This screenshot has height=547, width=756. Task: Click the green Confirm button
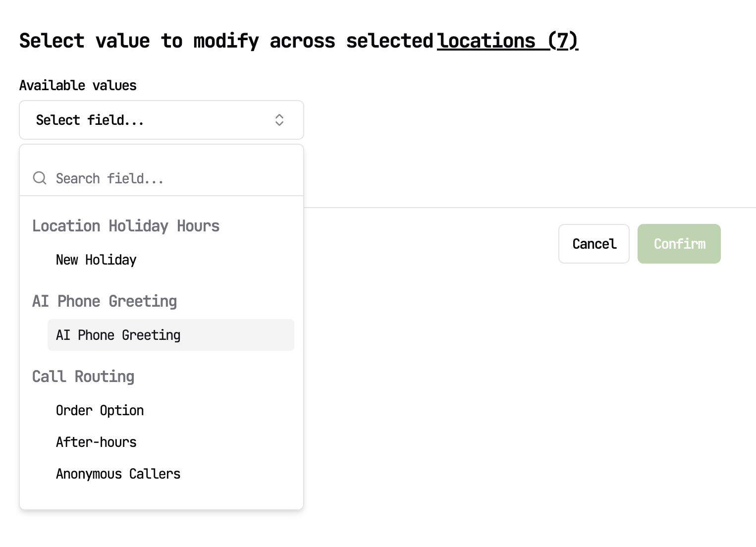679,244
